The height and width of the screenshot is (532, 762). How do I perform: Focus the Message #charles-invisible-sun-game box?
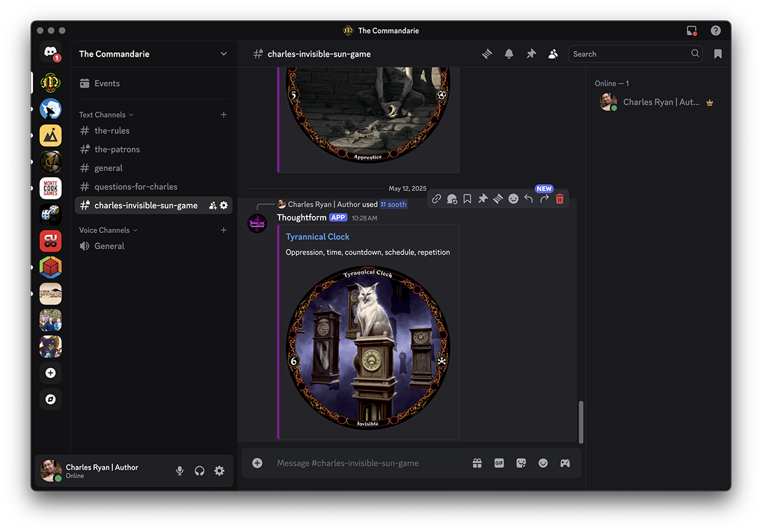[370, 463]
